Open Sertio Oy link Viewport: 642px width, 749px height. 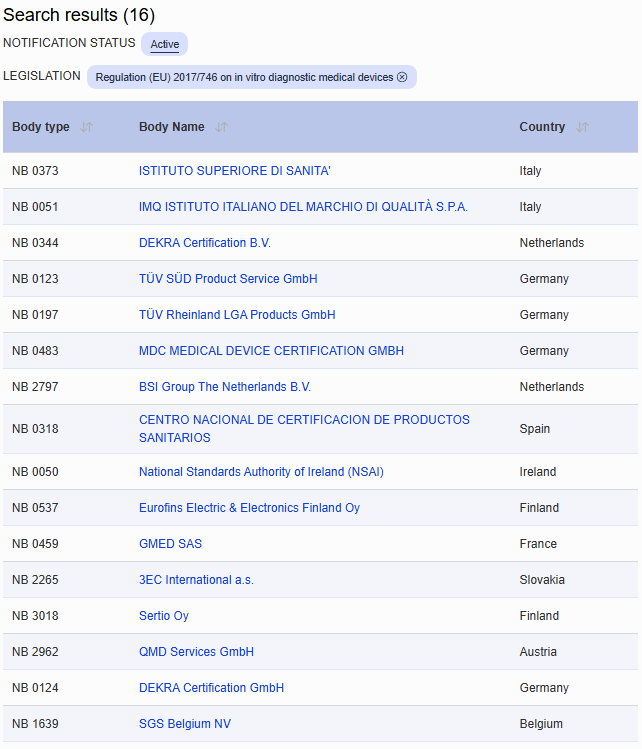click(164, 616)
